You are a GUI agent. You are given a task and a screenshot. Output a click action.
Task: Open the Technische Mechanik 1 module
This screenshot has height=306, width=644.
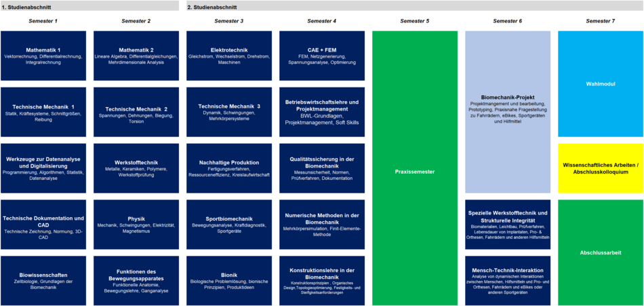(43, 112)
